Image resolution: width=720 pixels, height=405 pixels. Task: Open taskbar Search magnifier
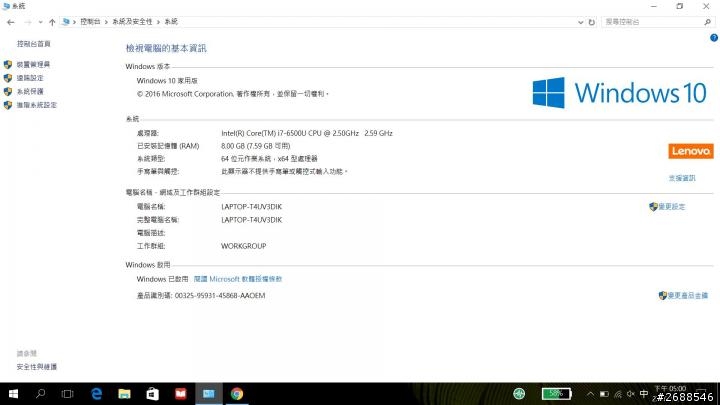[x=40, y=394]
